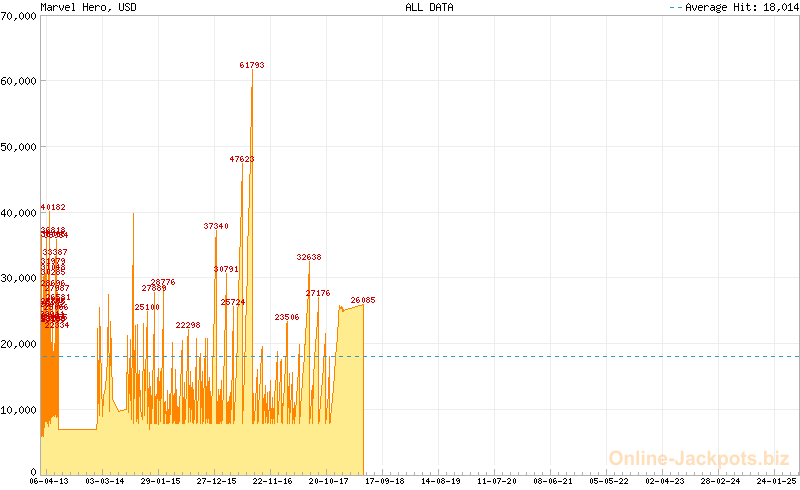800x490 pixels.
Task: Select the 06-04-13 date on the x-axis
Action: [x=49, y=481]
